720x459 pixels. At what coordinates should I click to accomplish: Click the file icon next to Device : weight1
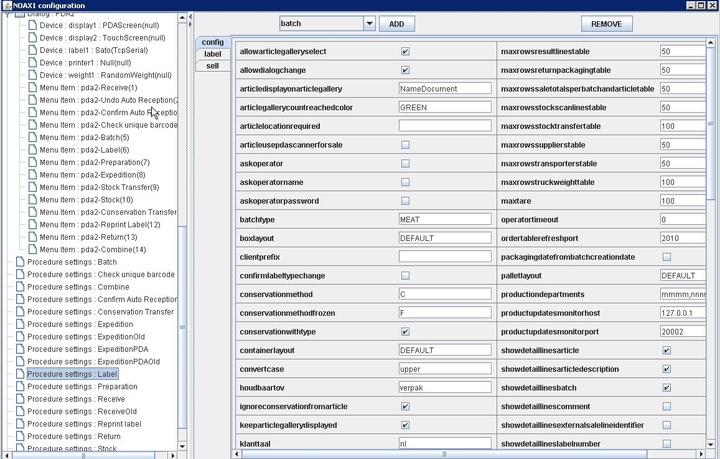pyautogui.click(x=32, y=75)
